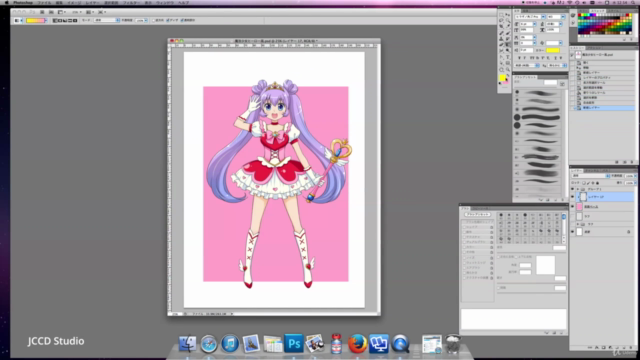Screen dimensions: 640x360
Task: Choose the linear gradient style icon
Action: [x=54, y=20]
